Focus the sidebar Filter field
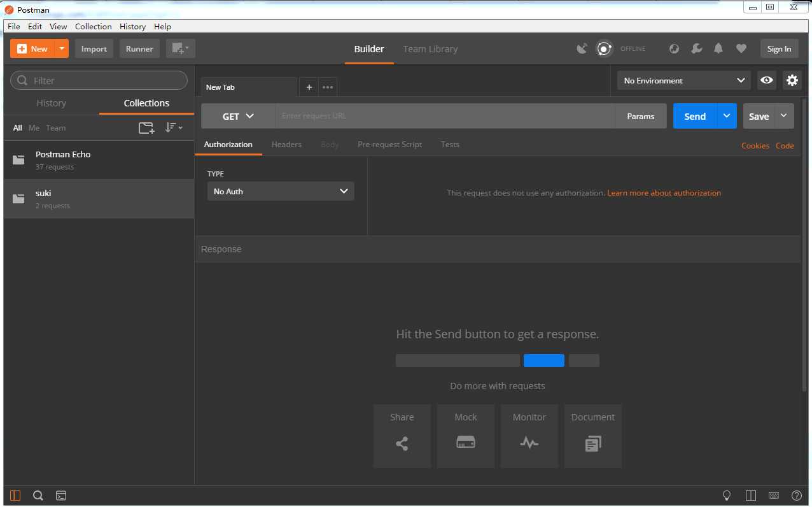 point(99,80)
